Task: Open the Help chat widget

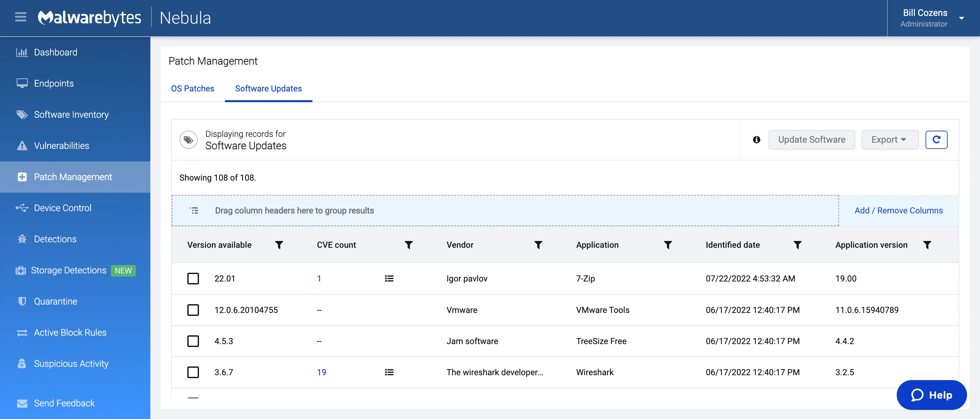Action: pos(931,395)
